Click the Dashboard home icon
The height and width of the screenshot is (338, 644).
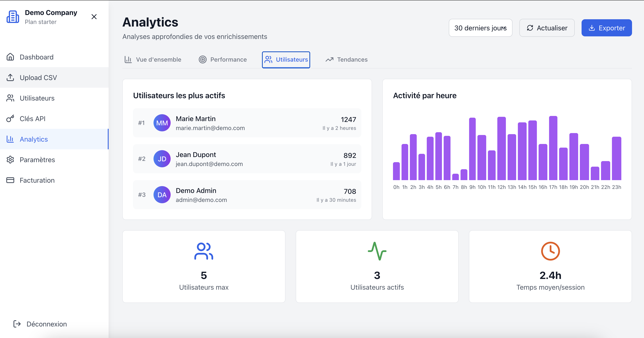10,57
